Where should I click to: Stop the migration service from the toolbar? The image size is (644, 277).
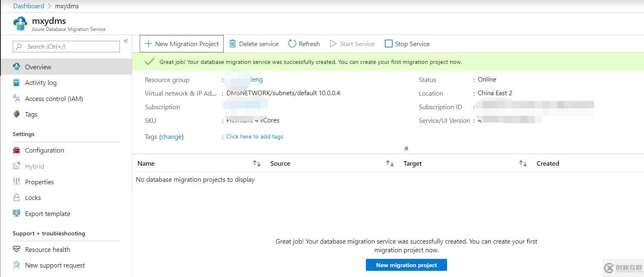(407, 43)
